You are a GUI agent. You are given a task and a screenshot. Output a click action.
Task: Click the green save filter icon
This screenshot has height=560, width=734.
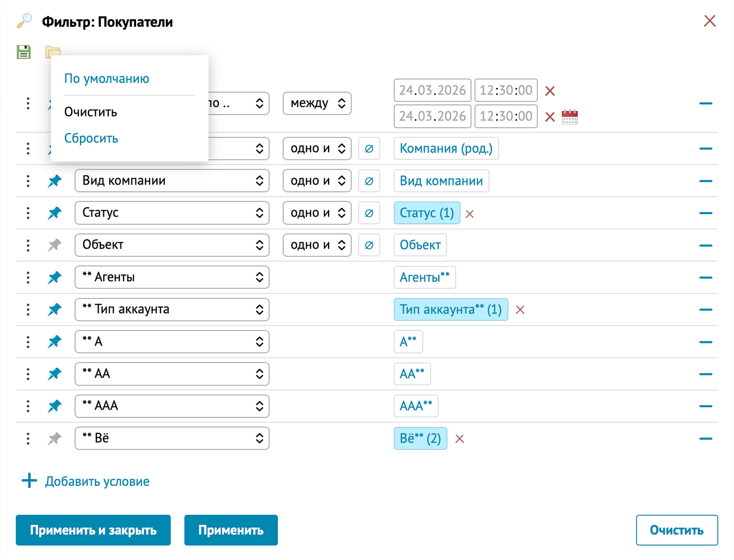tap(24, 52)
